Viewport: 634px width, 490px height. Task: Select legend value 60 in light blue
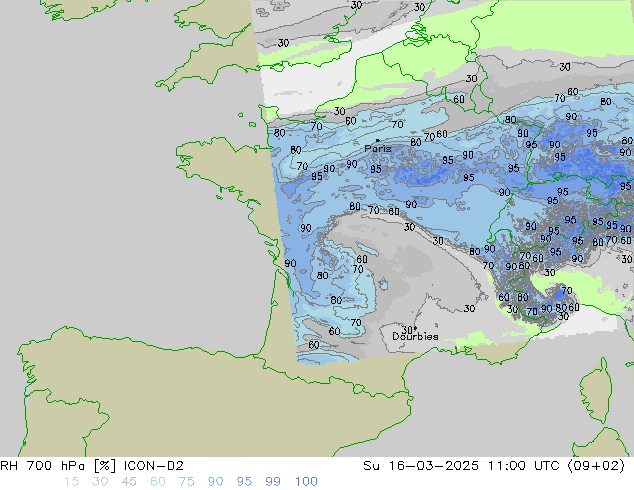pyautogui.click(x=158, y=482)
